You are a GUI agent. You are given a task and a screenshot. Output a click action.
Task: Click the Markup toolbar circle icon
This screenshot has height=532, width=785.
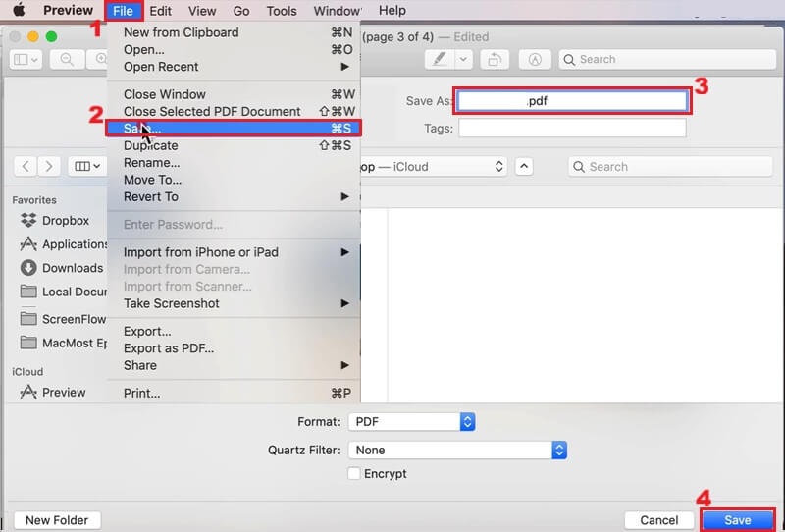point(535,60)
